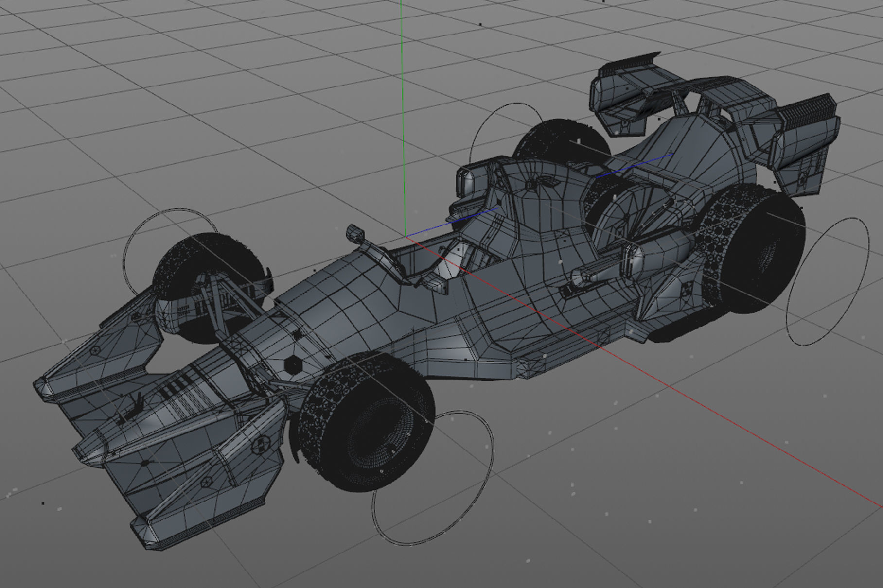The image size is (883, 588).
Task: Click the hexagonal bolt on the front bodywork
Action: (x=292, y=362)
